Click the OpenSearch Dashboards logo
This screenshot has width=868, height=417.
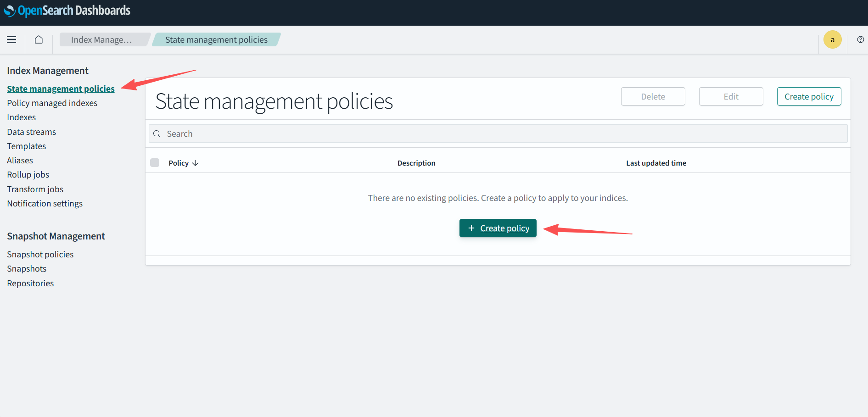pos(67,11)
